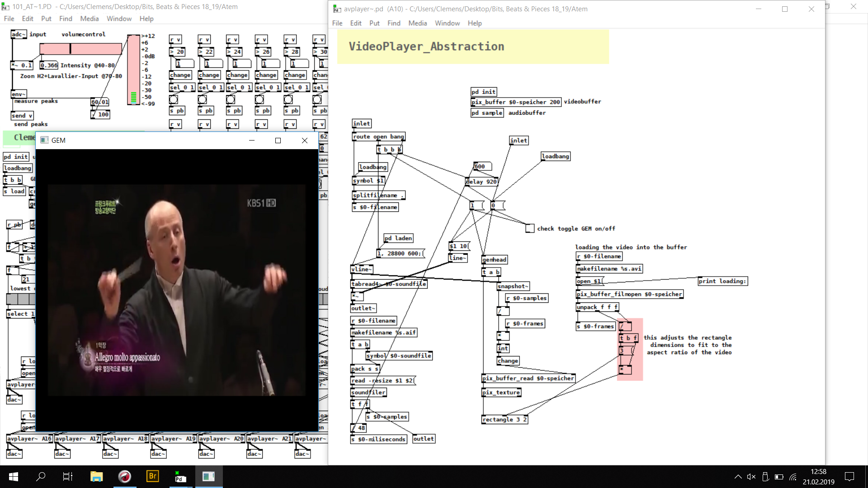Open Help menu in avplayer window

coord(475,23)
